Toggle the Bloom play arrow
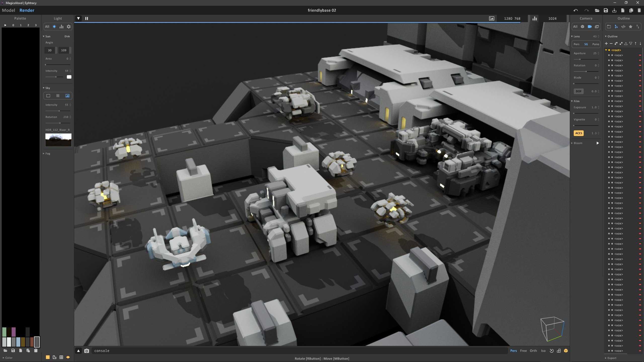This screenshot has height=362, width=644. 598,143
